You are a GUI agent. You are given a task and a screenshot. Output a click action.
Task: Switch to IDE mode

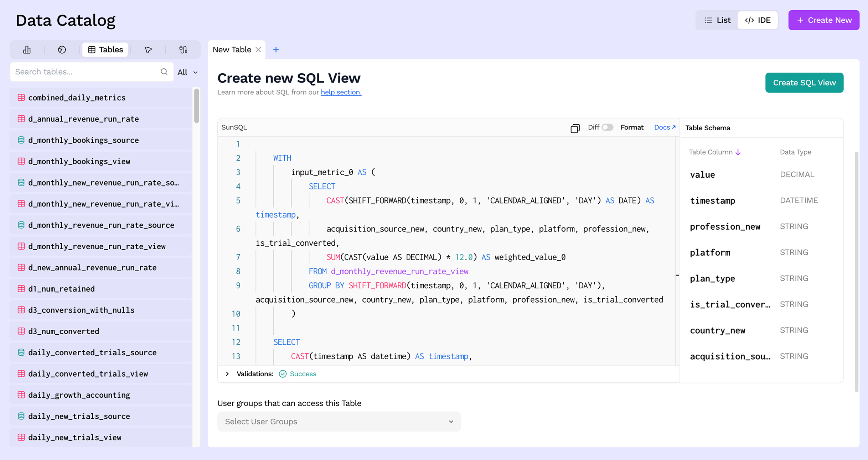(758, 20)
